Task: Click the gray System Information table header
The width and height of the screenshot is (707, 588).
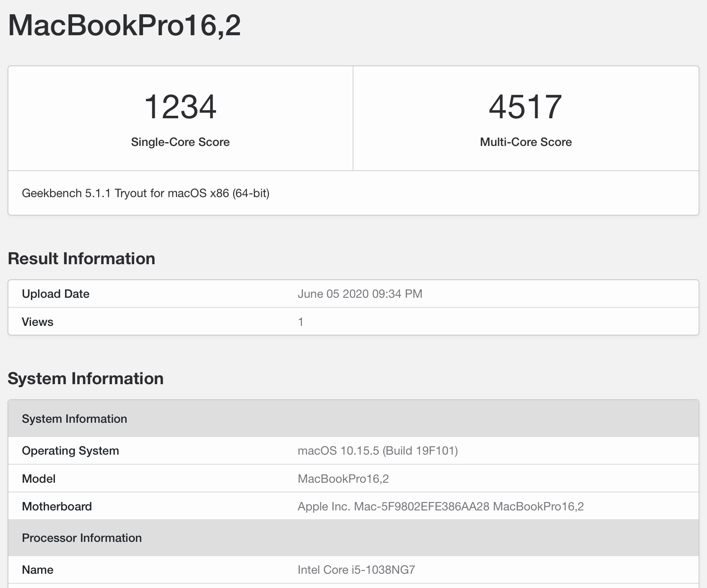Action: (x=353, y=419)
